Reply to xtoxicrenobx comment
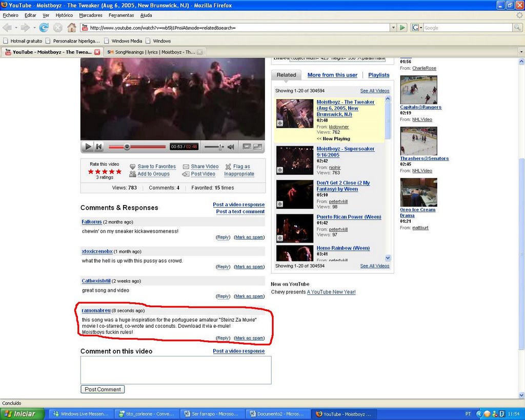The width and height of the screenshot is (525, 420). (x=223, y=267)
